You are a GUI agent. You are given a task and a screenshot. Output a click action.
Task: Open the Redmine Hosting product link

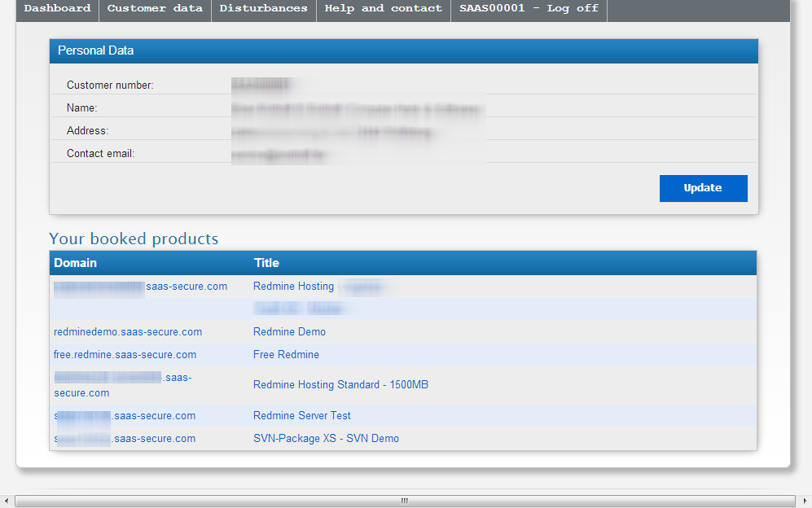(x=293, y=286)
